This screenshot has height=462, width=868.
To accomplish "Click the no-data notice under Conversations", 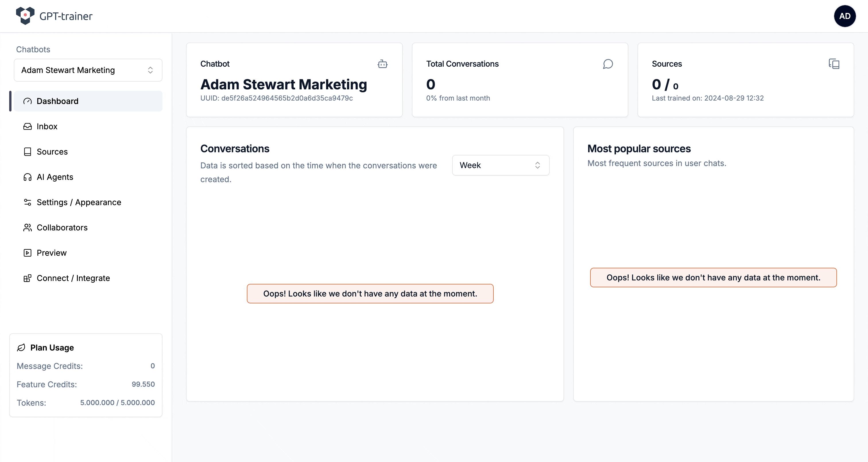I will point(370,294).
